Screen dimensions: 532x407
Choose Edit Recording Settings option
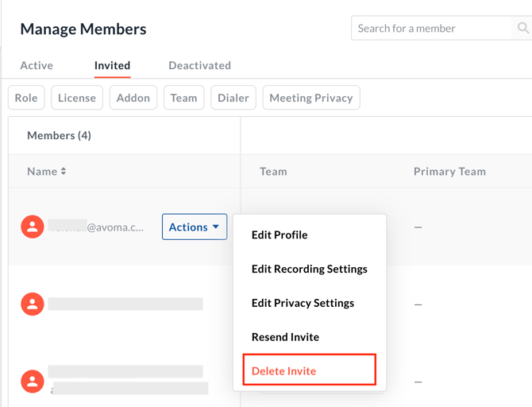click(x=310, y=269)
